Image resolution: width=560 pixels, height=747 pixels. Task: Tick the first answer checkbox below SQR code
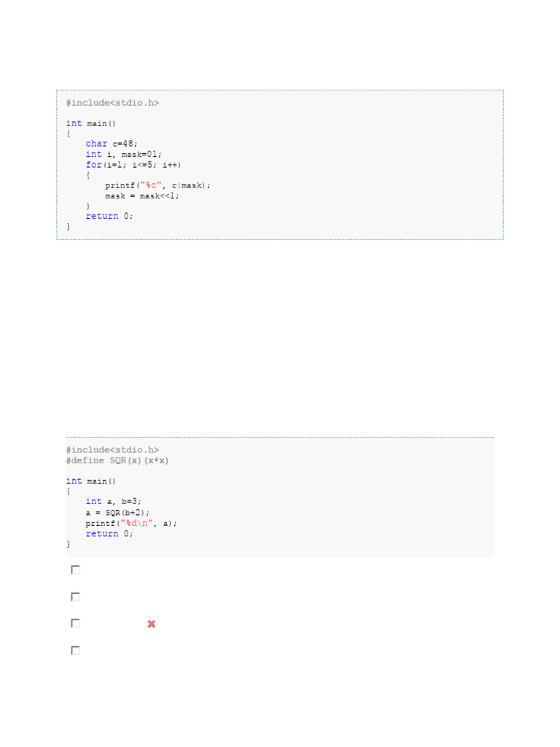(75, 570)
